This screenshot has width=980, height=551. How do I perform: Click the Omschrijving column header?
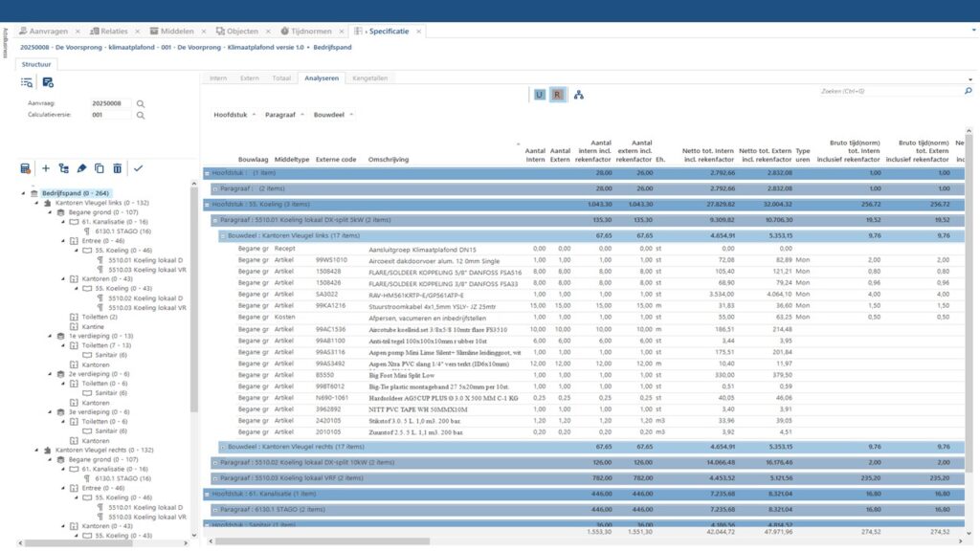[x=389, y=159]
